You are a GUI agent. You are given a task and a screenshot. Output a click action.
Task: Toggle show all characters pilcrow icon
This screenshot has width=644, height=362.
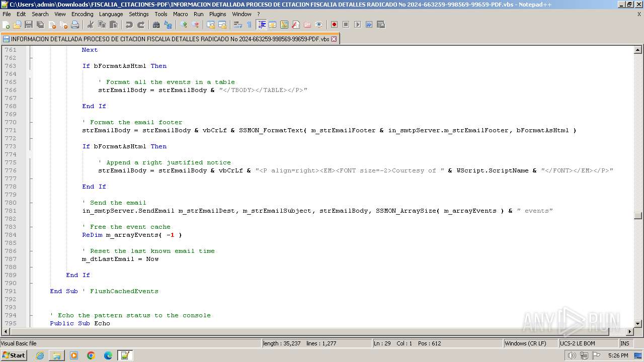(250, 25)
